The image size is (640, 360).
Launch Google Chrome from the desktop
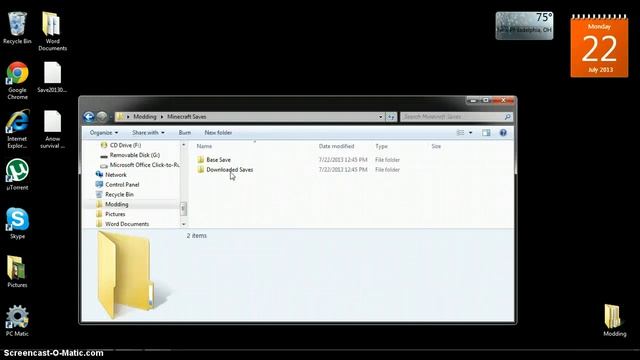coord(17,80)
